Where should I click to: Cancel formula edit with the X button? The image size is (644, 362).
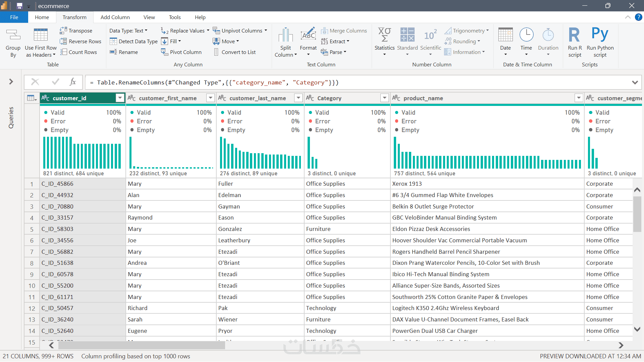[x=35, y=82]
